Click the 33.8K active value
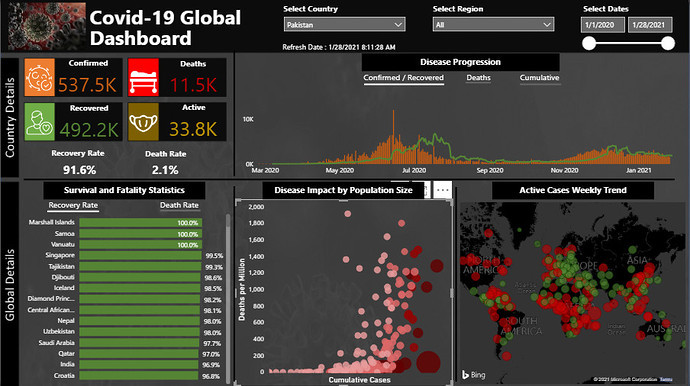This screenshot has height=386, width=690. [x=193, y=129]
